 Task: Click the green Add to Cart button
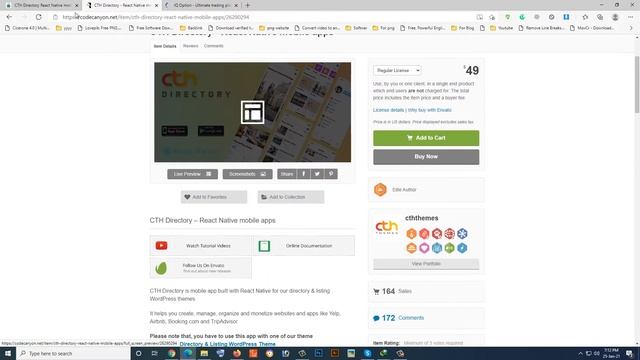tap(426, 138)
